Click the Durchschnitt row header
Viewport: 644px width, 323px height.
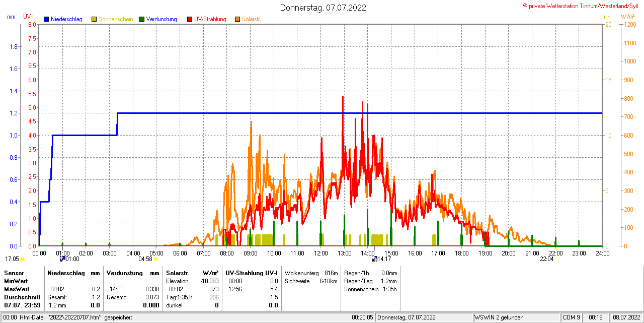pyautogui.click(x=22, y=297)
